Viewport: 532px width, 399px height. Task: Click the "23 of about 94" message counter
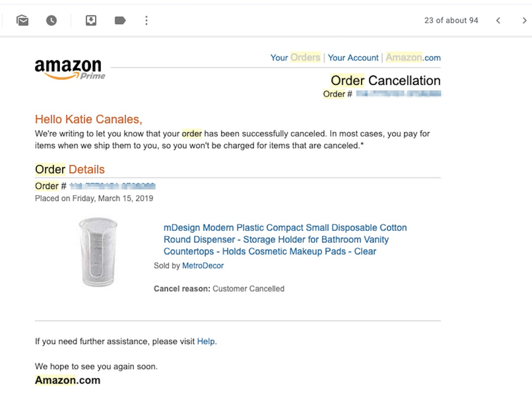[451, 21]
